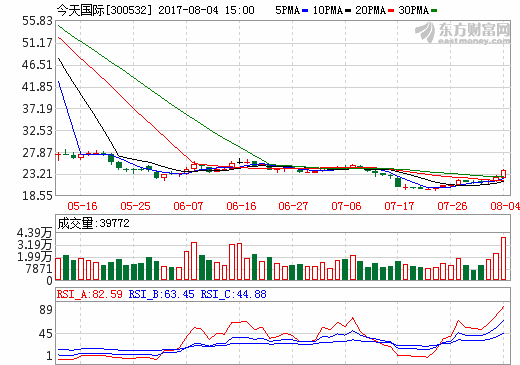This screenshot has height=365, width=520.
Task: Click the 08-04 date label
Action: coord(505,206)
